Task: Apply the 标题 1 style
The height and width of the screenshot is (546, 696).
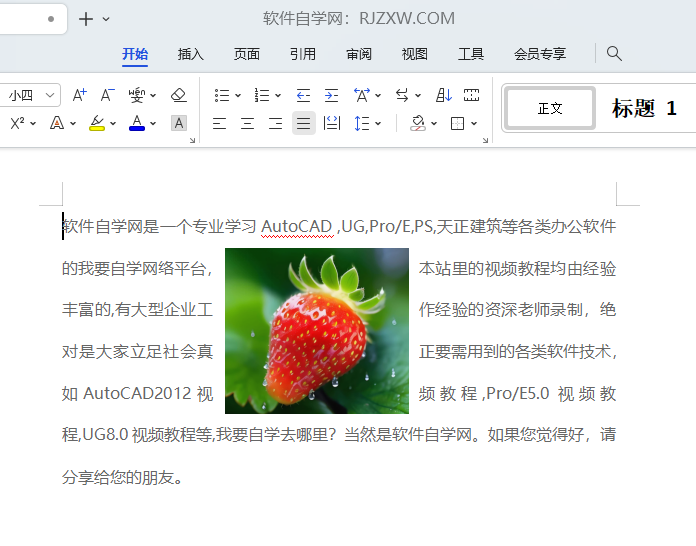Action: pos(644,108)
